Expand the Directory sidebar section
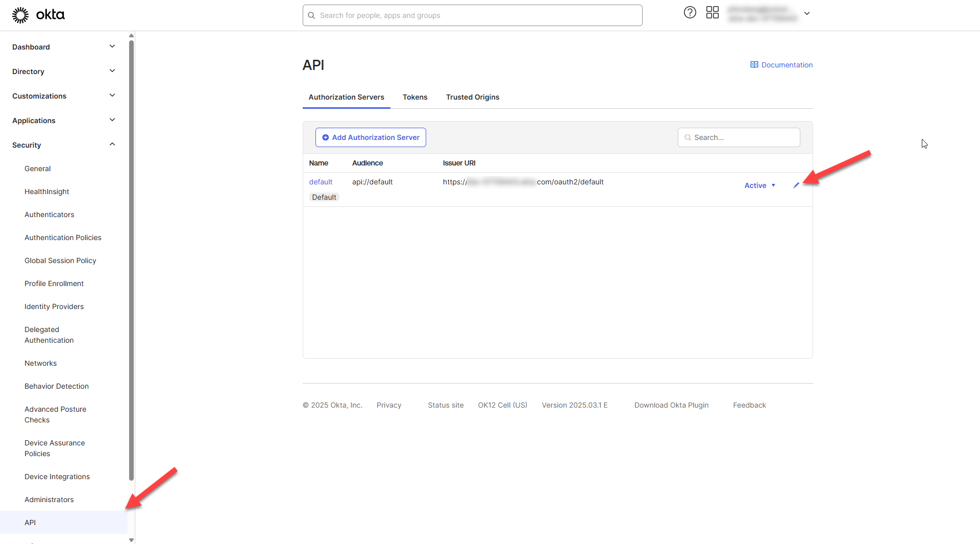The height and width of the screenshot is (544, 980). tap(112, 71)
